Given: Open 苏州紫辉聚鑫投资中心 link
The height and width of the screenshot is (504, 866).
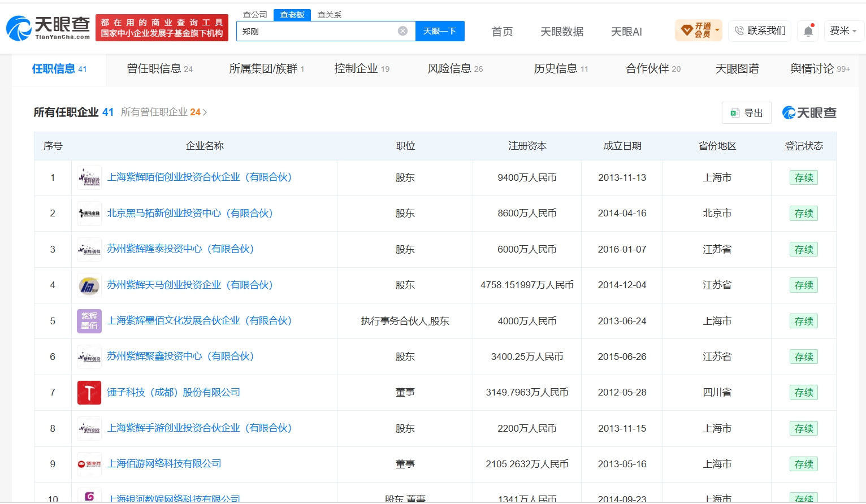Looking at the screenshot, I should pyautogui.click(x=180, y=357).
